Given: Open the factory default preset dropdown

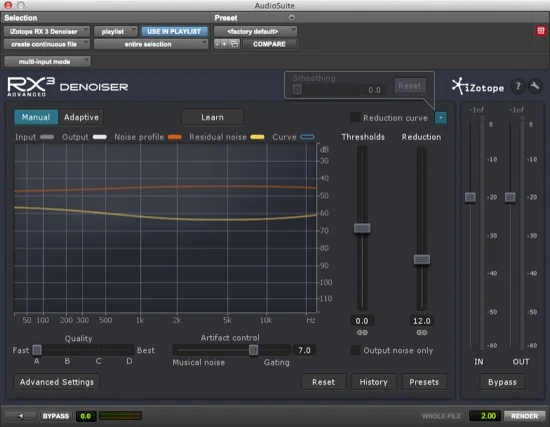Looking at the screenshot, I should click(x=255, y=32).
